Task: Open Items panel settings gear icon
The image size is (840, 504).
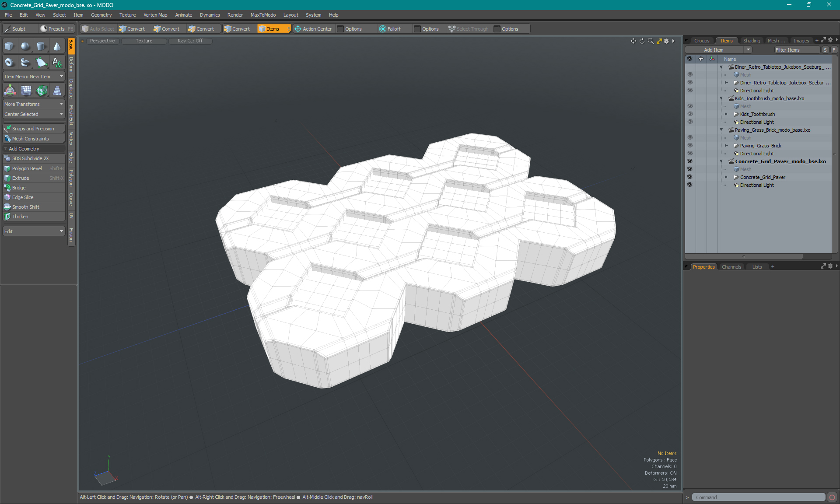Action: tap(830, 40)
